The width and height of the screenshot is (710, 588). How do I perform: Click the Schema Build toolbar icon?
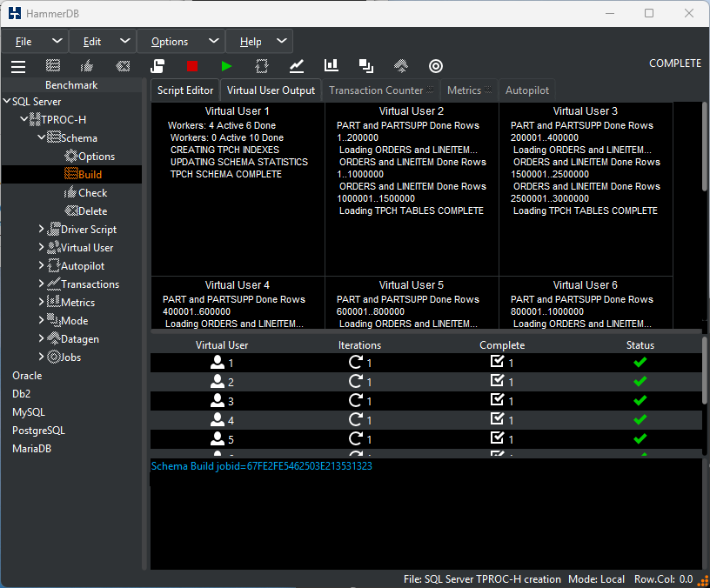53,66
